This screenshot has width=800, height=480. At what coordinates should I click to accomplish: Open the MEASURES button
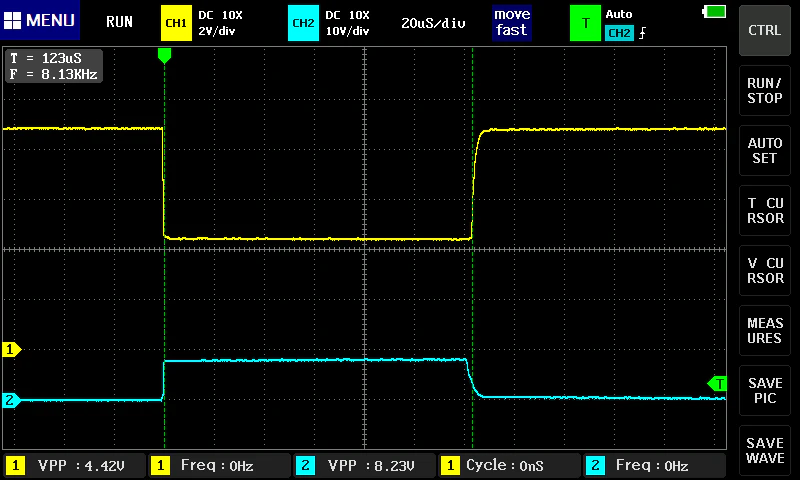[764, 331]
